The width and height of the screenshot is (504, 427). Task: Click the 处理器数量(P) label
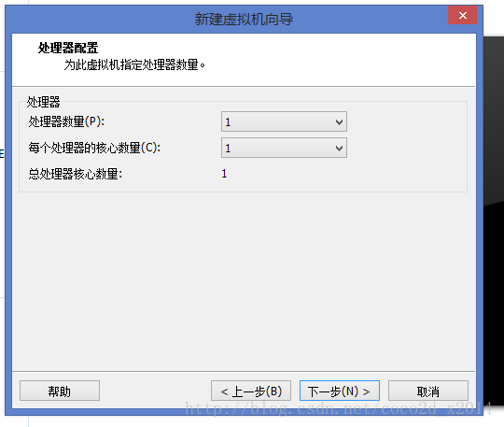[x=66, y=121]
